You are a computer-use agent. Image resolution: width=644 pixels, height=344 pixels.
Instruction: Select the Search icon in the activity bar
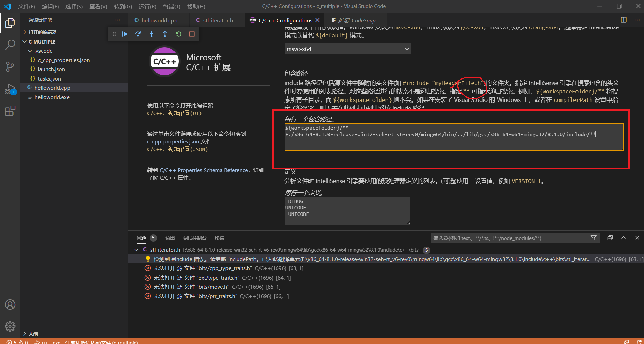[10, 44]
